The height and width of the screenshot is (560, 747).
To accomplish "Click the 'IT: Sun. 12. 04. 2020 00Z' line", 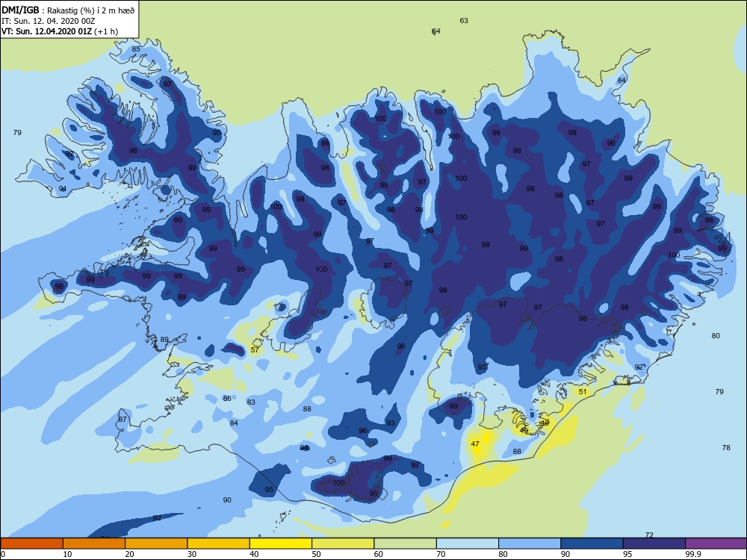I will click(48, 21).
